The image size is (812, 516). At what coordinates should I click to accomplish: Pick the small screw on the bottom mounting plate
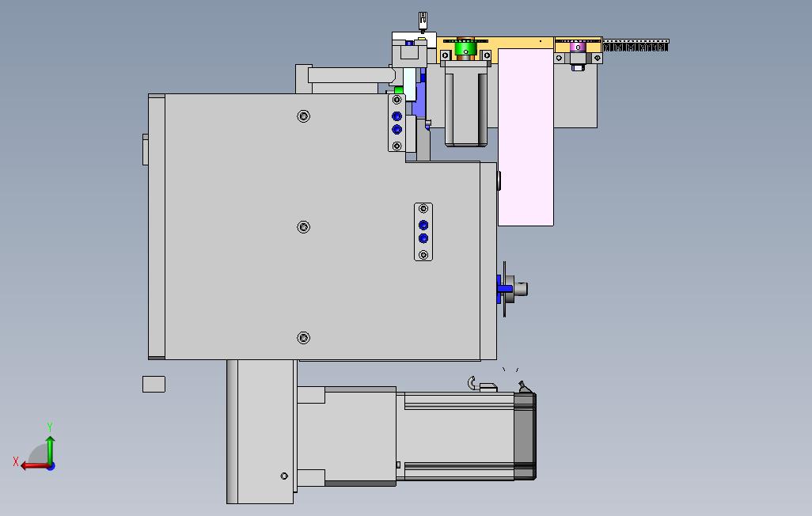coord(284,476)
